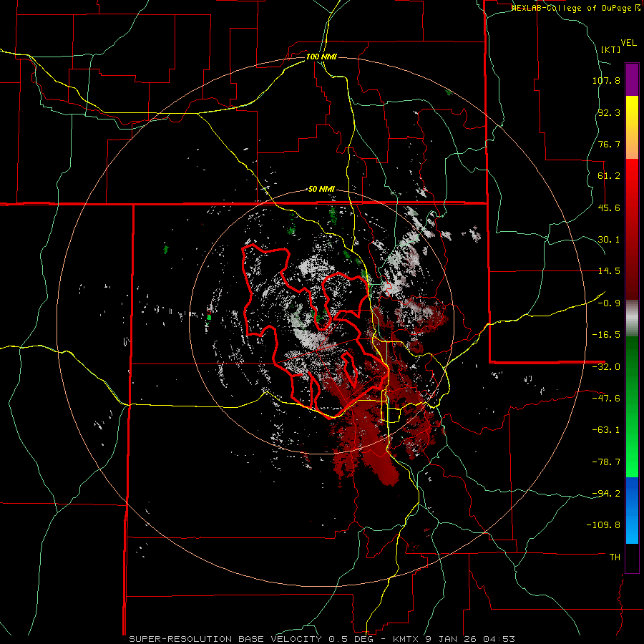The height and width of the screenshot is (644, 644).
Task: Click the 92.3 value on velocity scale
Action: (x=609, y=112)
